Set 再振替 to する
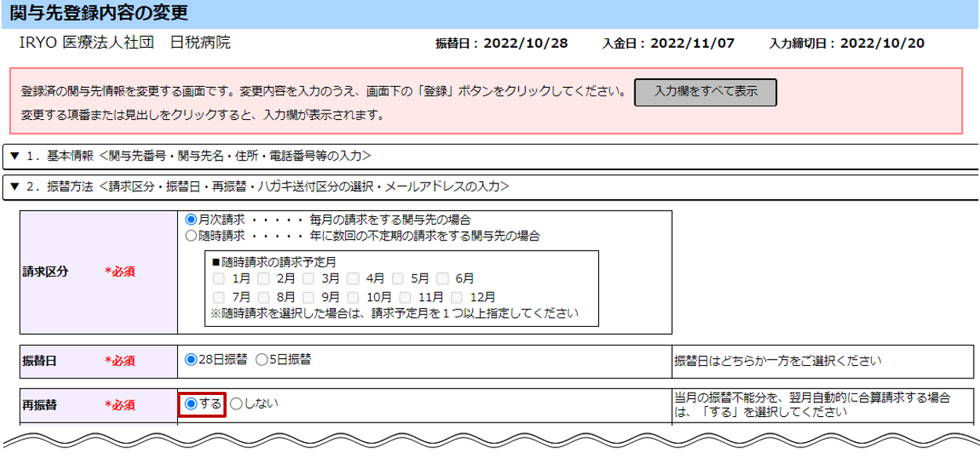The height and width of the screenshot is (471, 980). pyautogui.click(x=191, y=404)
